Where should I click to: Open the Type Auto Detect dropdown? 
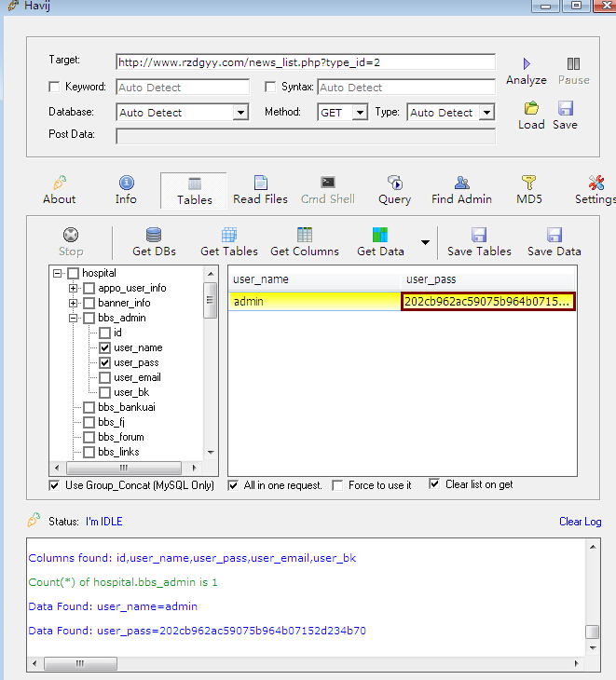486,113
